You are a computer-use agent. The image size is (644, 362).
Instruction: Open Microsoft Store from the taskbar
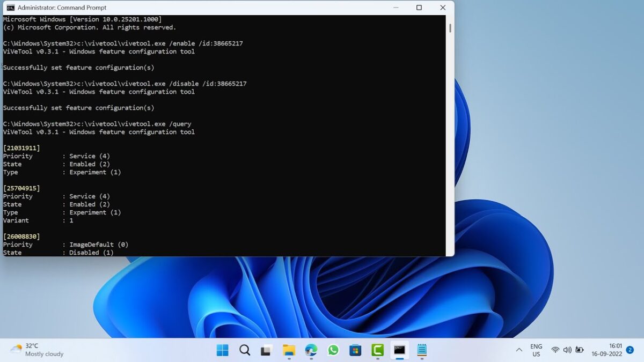[x=355, y=350]
